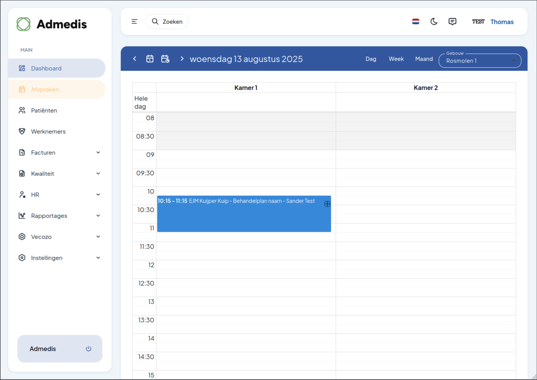Viewport: 537px width, 380px height.
Task: Click the 14:30 time label
Action: [x=146, y=357]
